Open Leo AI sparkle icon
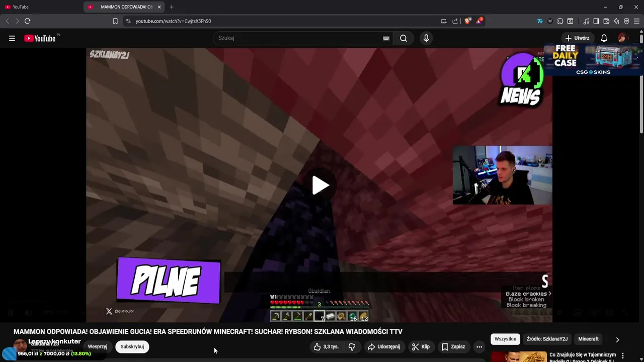The height and width of the screenshot is (362, 644). coord(616,21)
